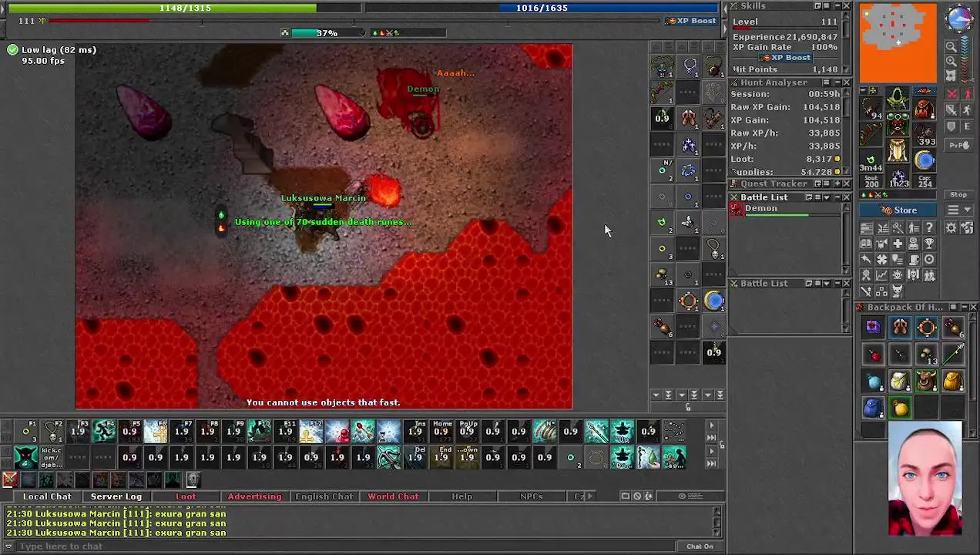This screenshot has width=980, height=555.
Task: Open the Advertising chat tab
Action: coord(254,496)
